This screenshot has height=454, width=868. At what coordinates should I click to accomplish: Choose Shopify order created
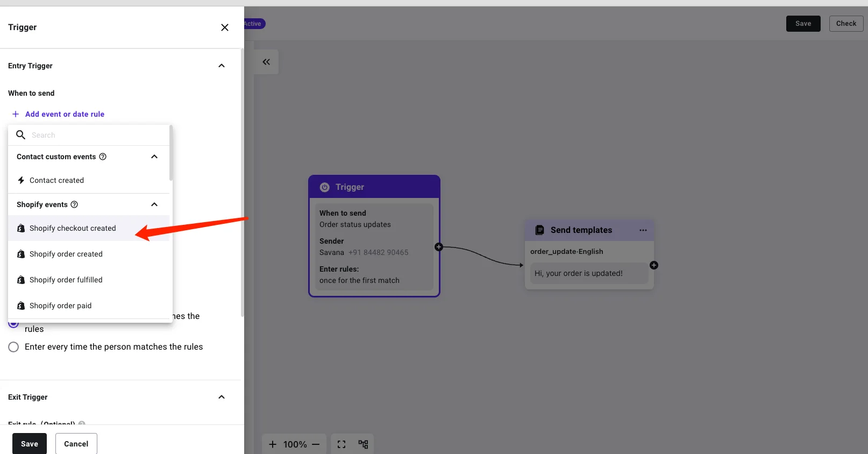point(89,254)
